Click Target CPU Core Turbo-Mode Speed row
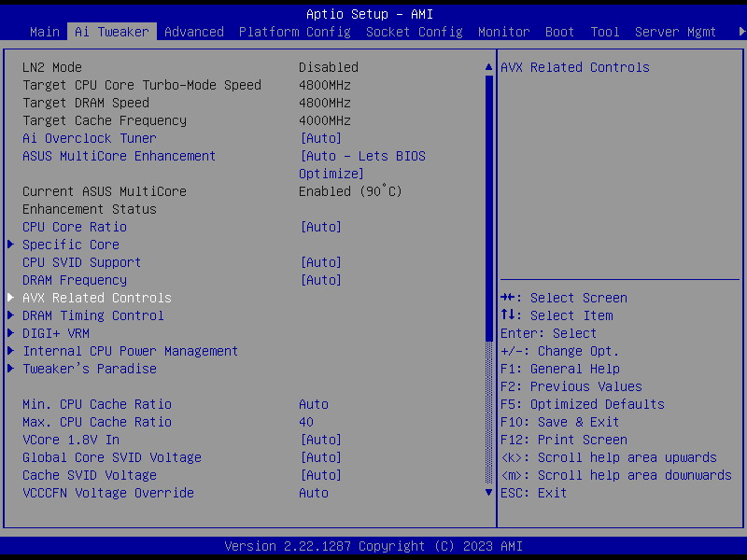747x560 pixels. 187,85
